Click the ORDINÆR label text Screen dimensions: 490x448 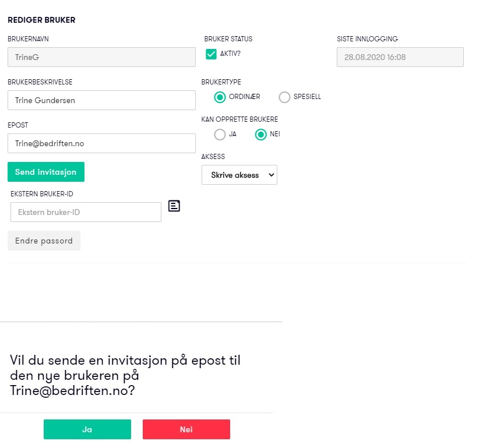click(x=244, y=97)
